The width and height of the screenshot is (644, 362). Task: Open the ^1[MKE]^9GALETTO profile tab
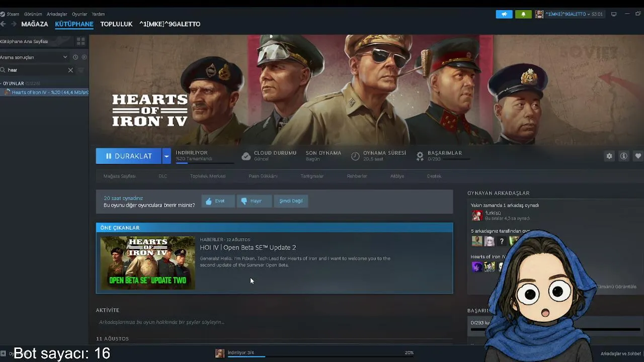tap(170, 24)
